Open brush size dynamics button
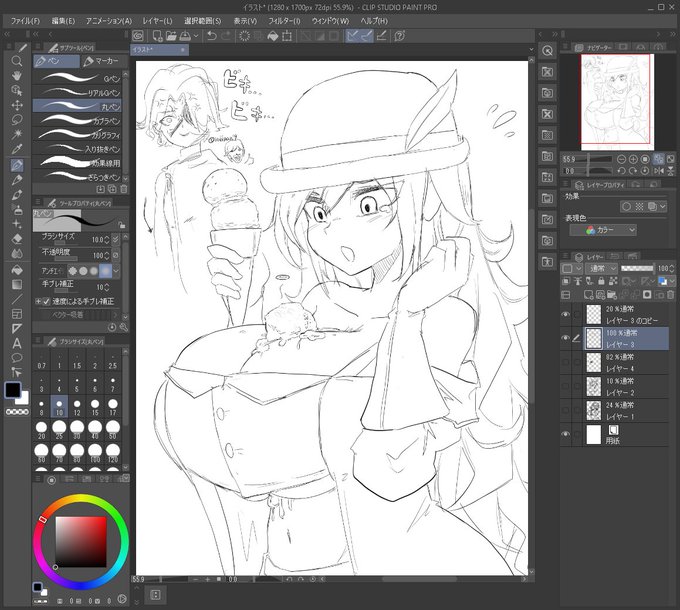 (x=115, y=239)
